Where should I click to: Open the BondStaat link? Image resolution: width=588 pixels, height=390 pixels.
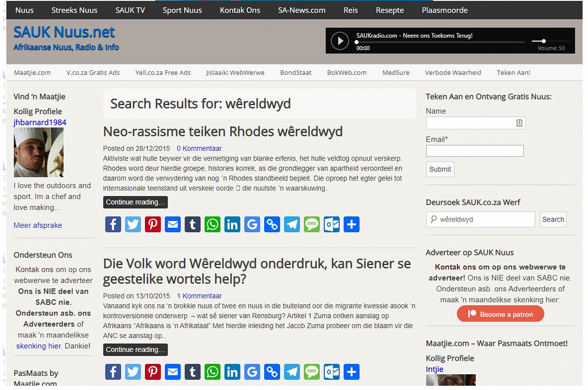click(295, 73)
